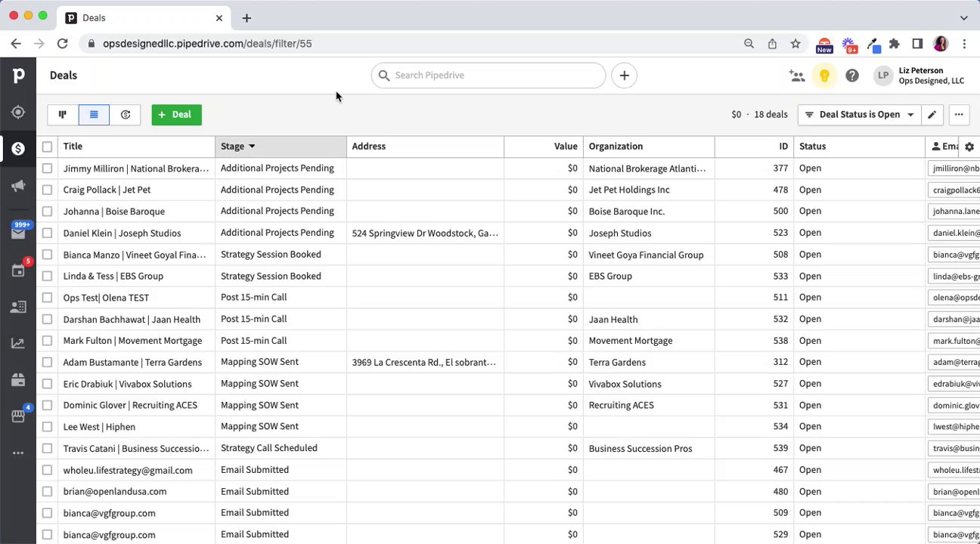Select all deals with header checkbox

coord(47,147)
